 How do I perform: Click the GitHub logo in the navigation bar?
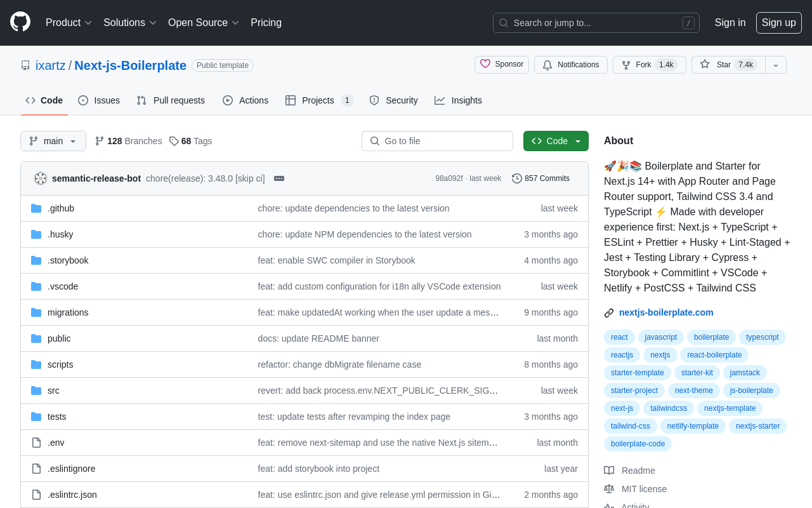click(x=20, y=22)
